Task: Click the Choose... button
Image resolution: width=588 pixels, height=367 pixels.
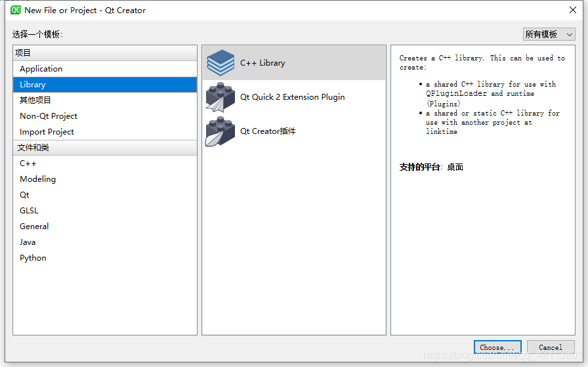Action: [497, 347]
